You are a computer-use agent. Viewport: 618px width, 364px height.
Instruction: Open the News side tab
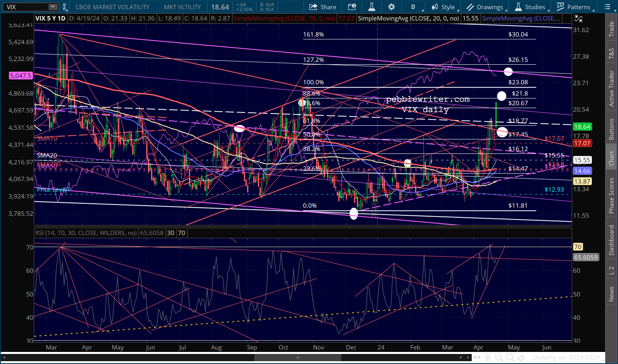pyautogui.click(x=611, y=294)
